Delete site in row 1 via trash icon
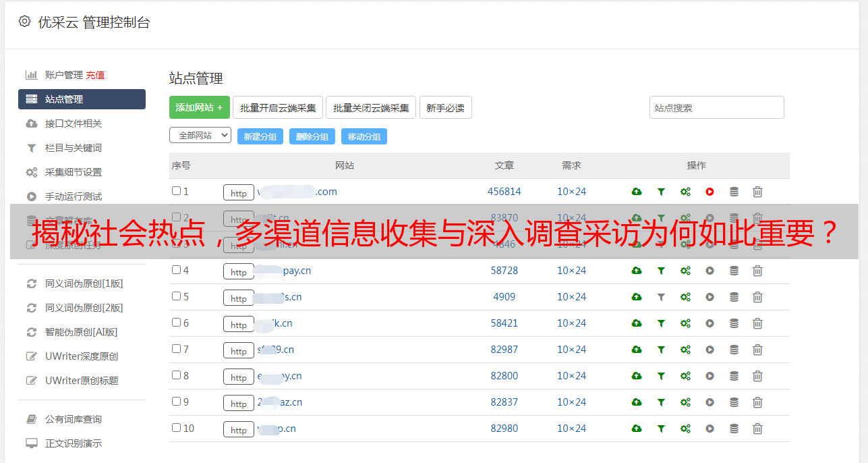The height and width of the screenshot is (463, 868). pos(757,192)
